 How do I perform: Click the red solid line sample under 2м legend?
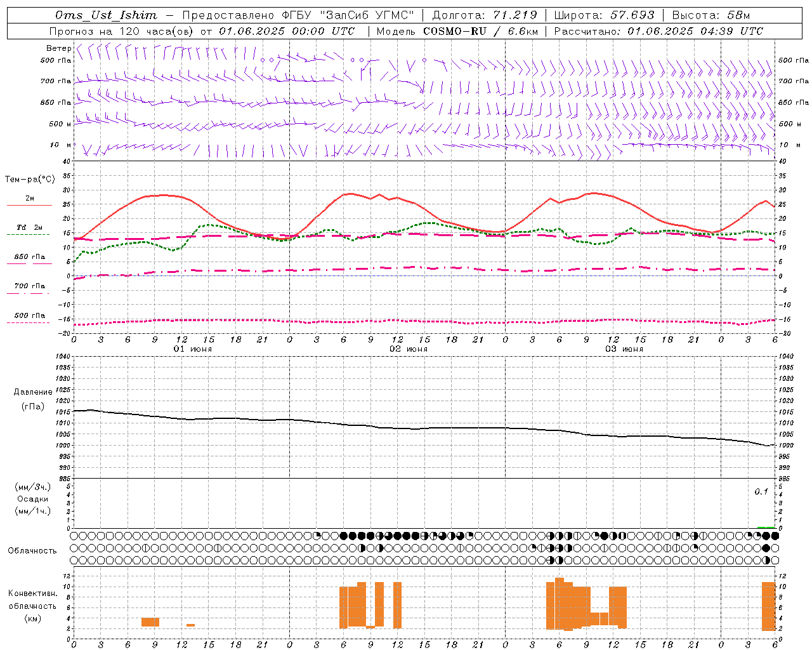[29, 206]
